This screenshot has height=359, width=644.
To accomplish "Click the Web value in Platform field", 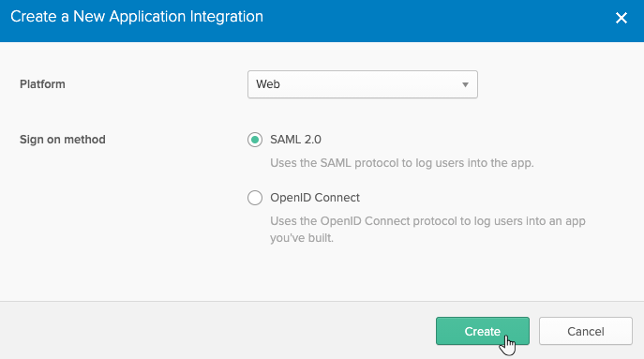I will pyautogui.click(x=268, y=84).
